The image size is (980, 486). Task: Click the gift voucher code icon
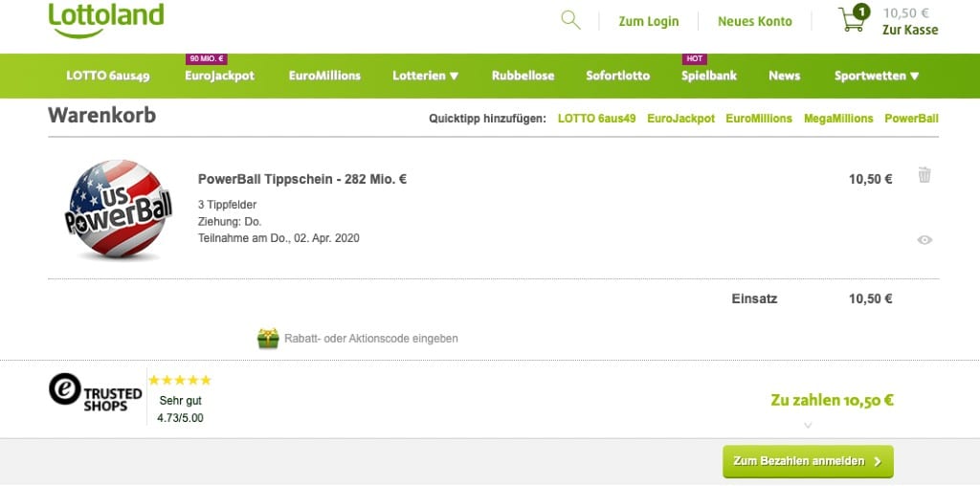point(268,338)
